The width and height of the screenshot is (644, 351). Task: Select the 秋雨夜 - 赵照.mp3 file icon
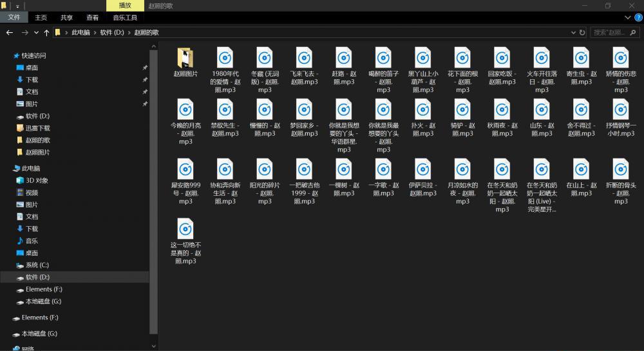tap(502, 109)
